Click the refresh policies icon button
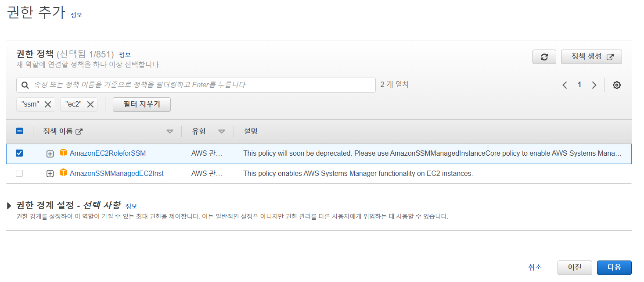 coord(544,57)
